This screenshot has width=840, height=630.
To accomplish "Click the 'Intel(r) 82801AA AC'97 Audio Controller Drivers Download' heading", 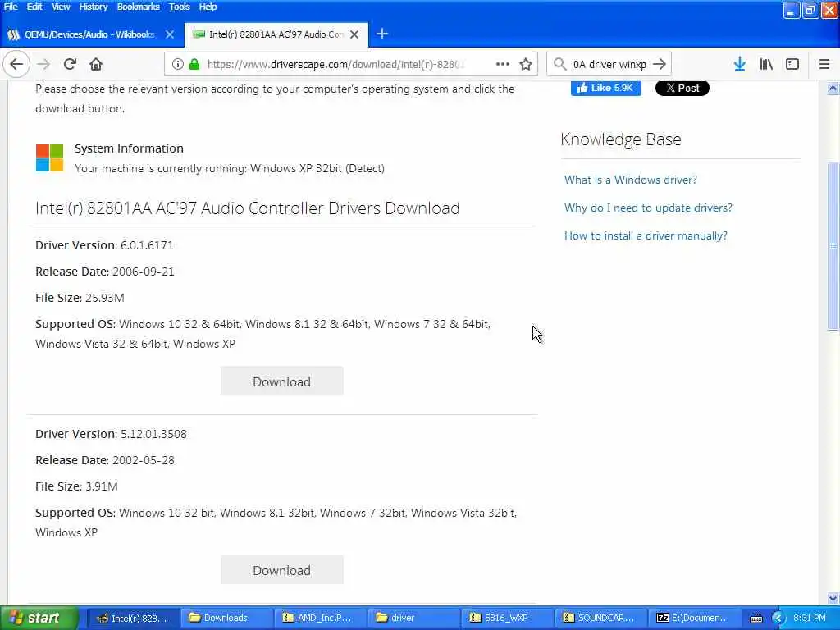I will click(248, 208).
